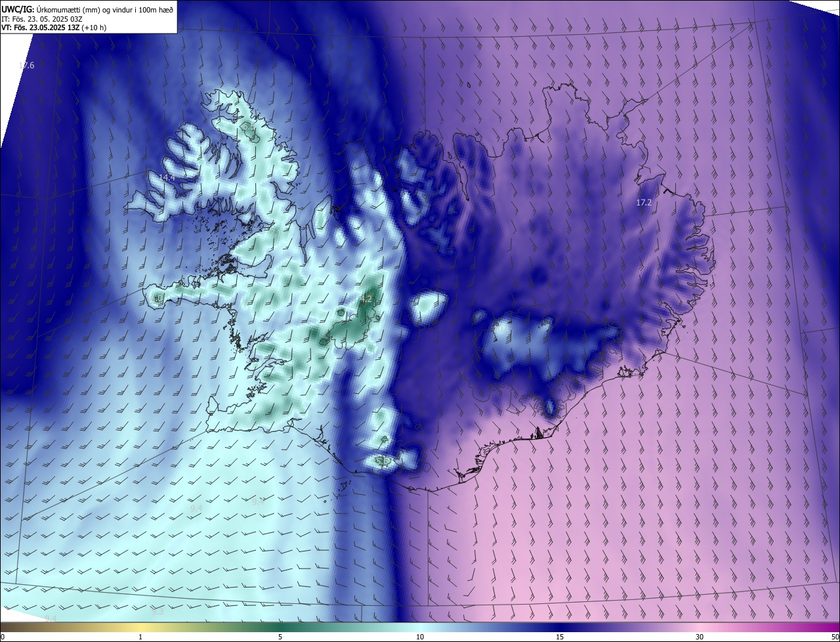
Task: Click the '15' tick on the color scale
Action: click(x=560, y=637)
